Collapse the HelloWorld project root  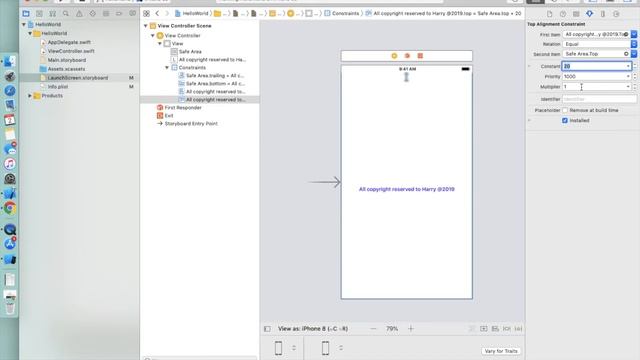point(24,24)
